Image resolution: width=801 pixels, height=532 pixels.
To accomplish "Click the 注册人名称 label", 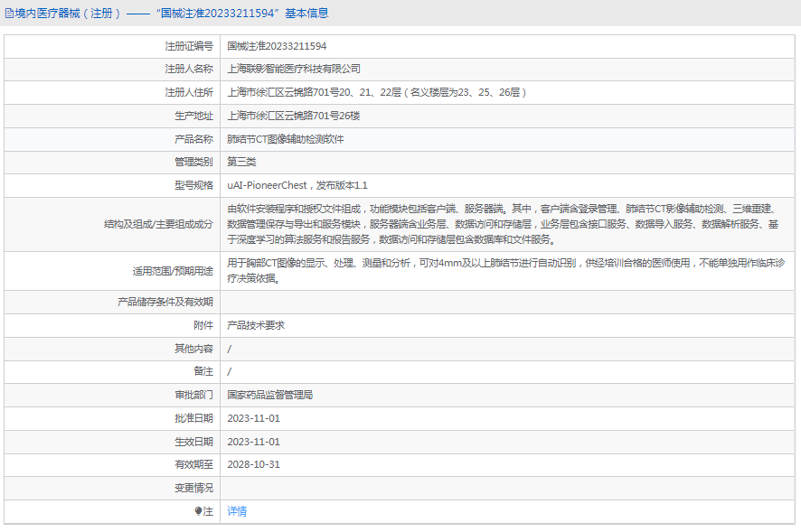I will pyautogui.click(x=189, y=69).
